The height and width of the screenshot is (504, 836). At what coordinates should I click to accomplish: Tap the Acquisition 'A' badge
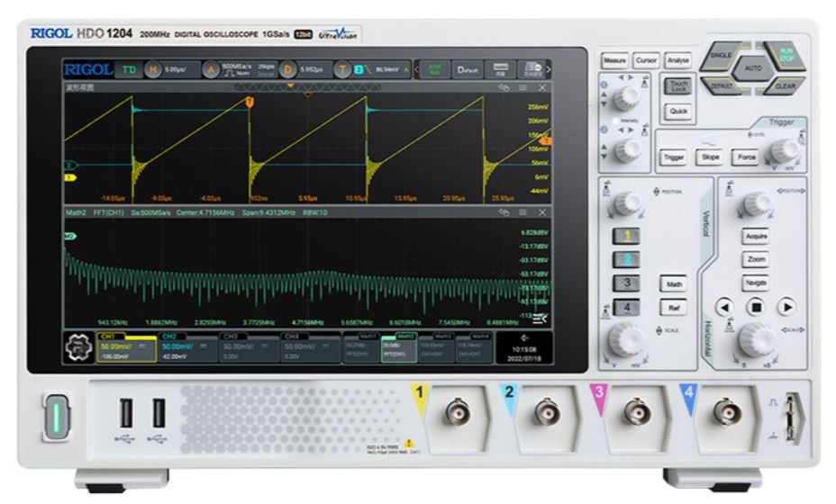(x=211, y=69)
